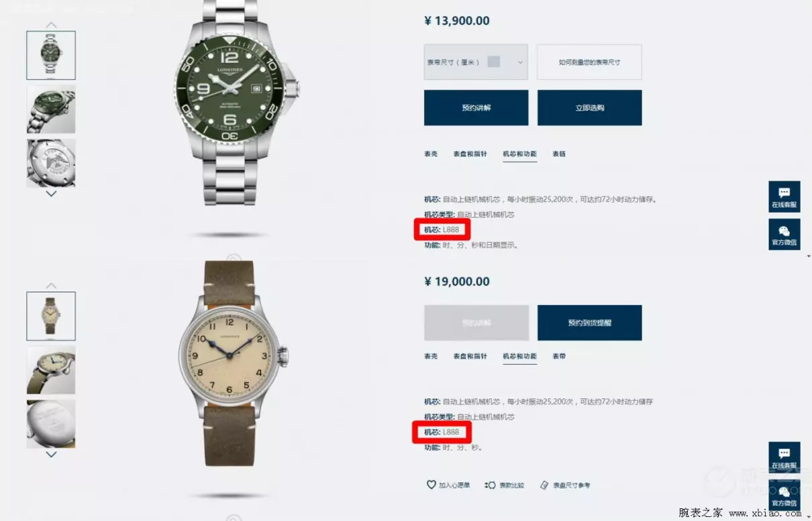Viewport: 812px width, 521px height.
Task: Click the lower 在线客服 chat icon
Action: click(784, 457)
